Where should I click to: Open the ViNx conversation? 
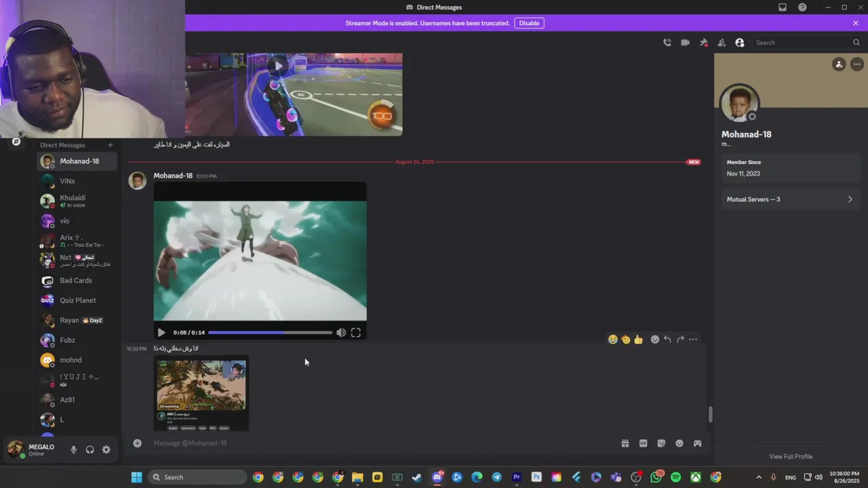point(77,181)
